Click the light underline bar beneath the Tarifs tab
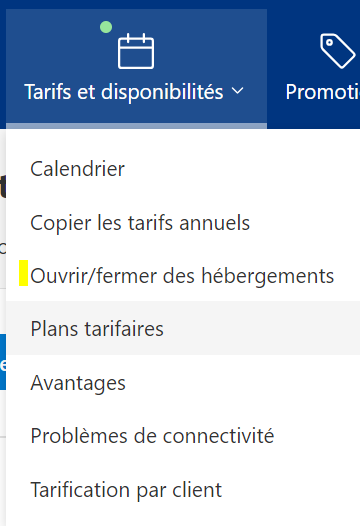Image resolution: width=360 pixels, height=526 pixels. 136,126
